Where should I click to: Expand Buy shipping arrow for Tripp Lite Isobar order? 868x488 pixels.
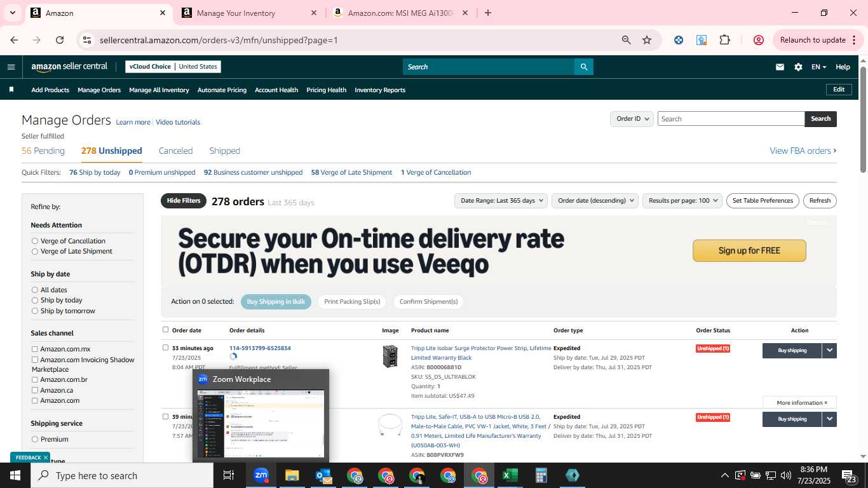(x=829, y=350)
